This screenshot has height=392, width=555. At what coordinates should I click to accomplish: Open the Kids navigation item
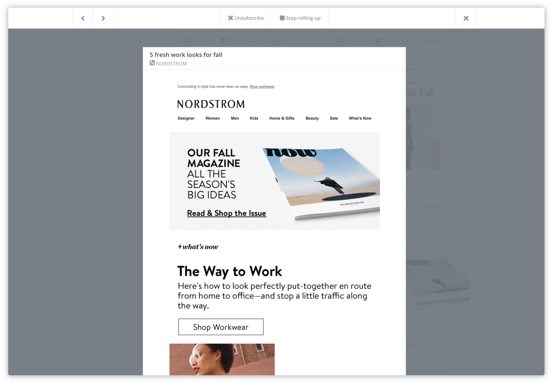point(254,118)
